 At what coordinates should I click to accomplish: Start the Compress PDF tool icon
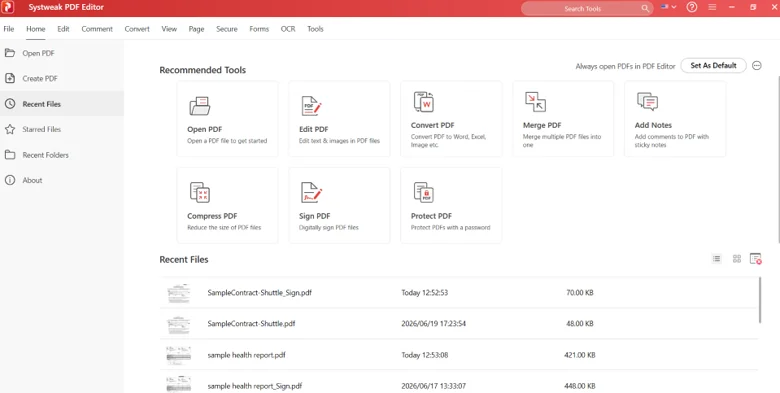click(x=200, y=192)
